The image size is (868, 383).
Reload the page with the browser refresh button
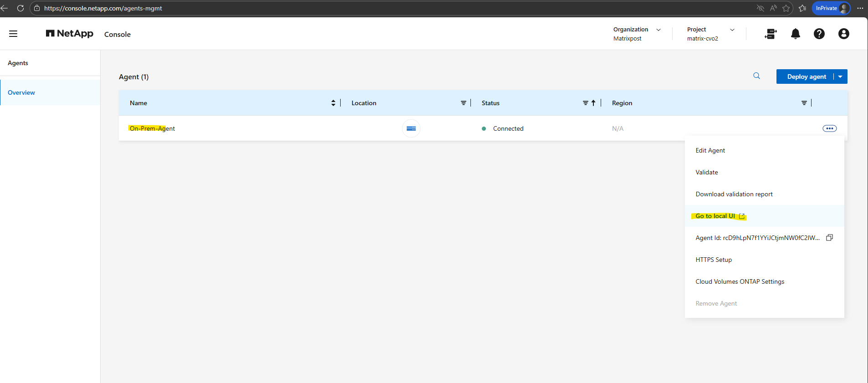tap(20, 8)
